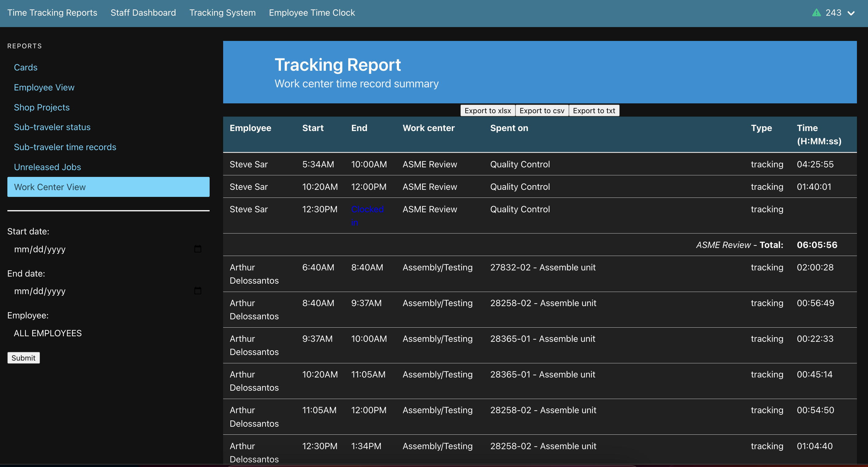868x467 pixels.
Task: Go to Staff Dashboard
Action: 143,13
